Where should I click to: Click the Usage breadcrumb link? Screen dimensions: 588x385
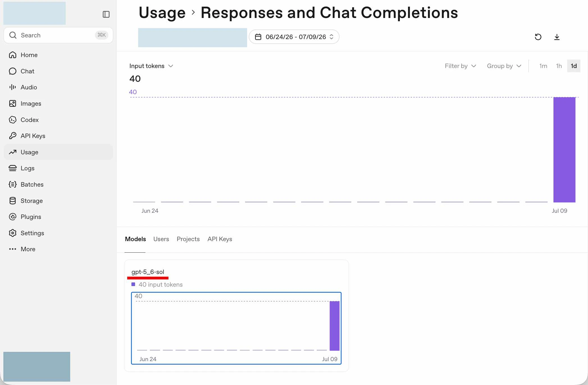[162, 13]
